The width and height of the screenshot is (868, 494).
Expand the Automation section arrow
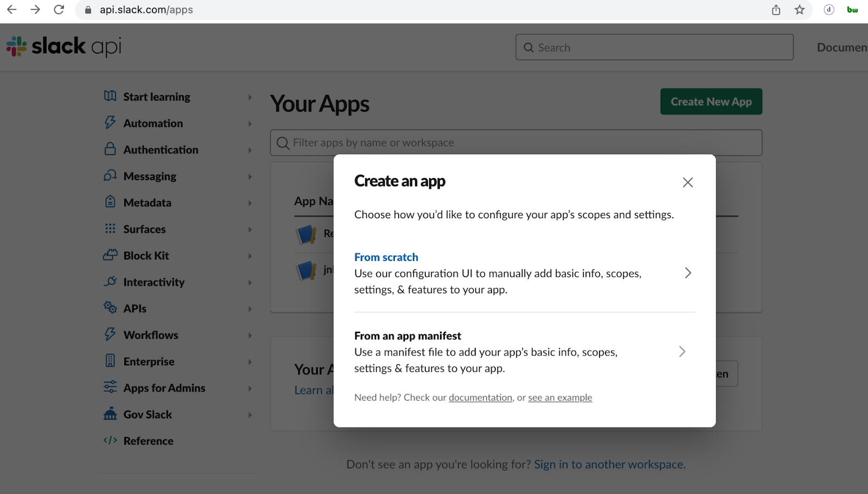[250, 124]
